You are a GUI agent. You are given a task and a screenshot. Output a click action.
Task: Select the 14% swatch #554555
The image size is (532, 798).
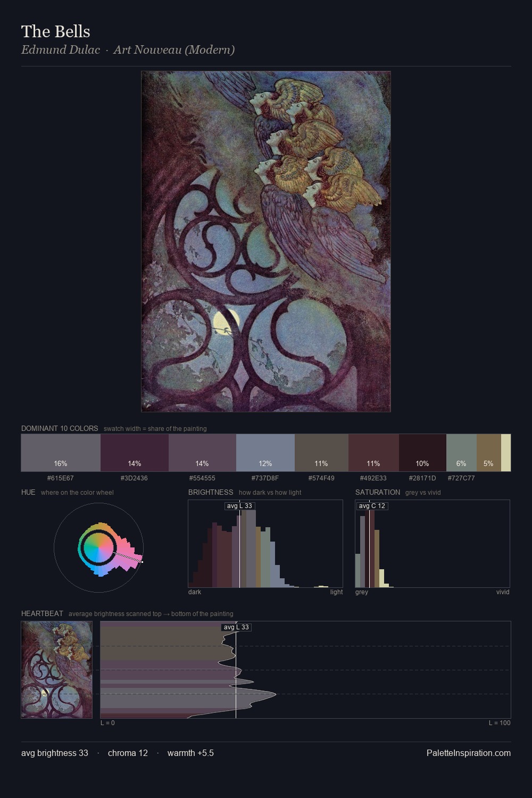(202, 453)
